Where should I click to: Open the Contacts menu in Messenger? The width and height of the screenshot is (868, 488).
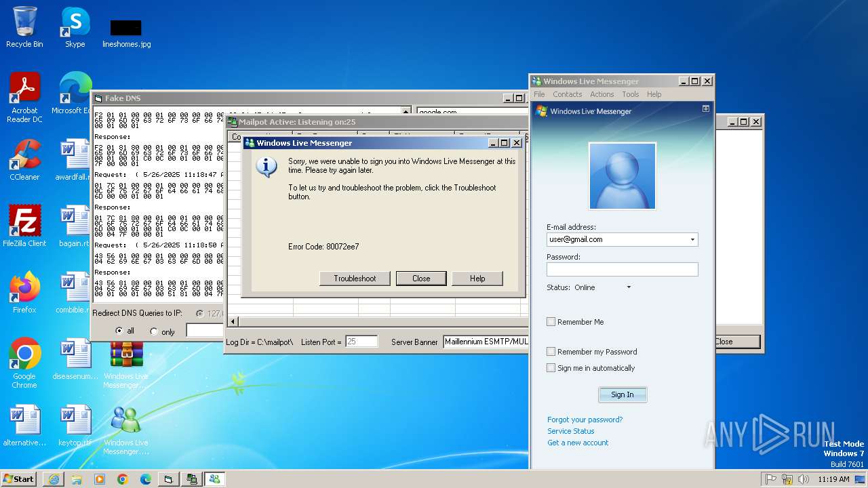[568, 94]
